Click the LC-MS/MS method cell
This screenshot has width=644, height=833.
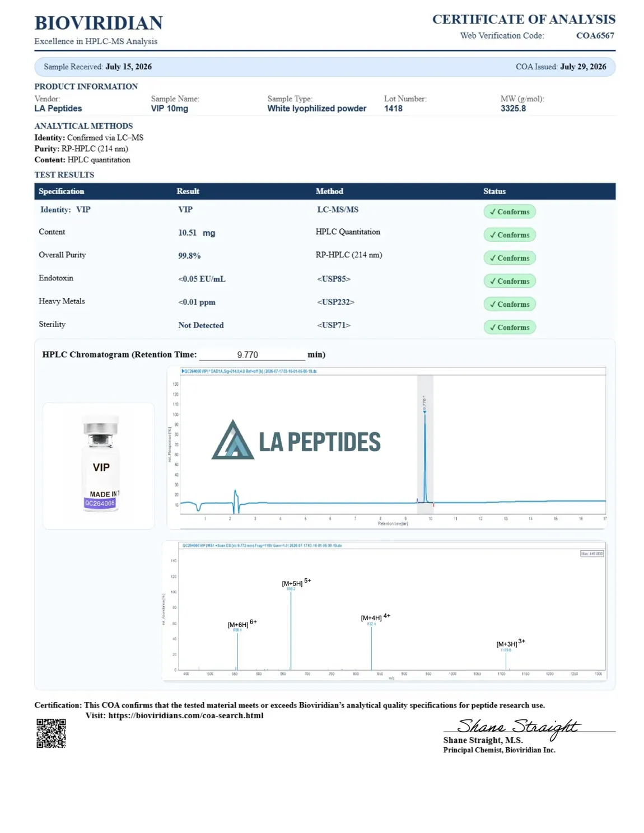point(338,209)
